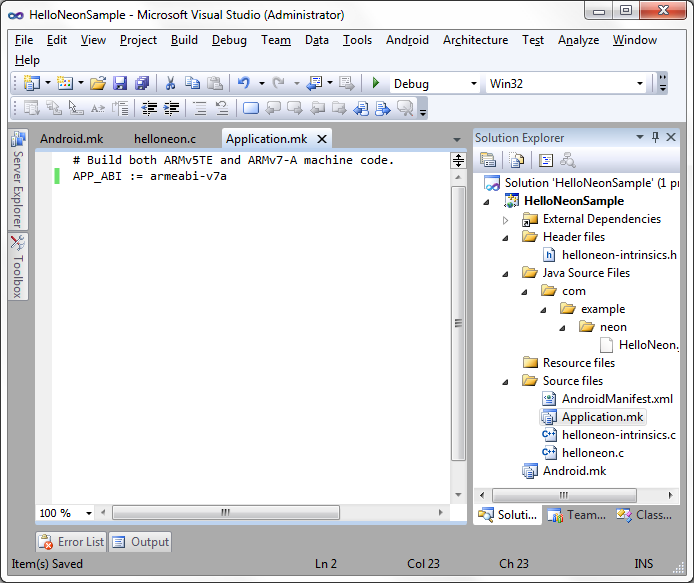
Task: Click the Navigate Backward icon
Action: pyautogui.click(x=315, y=83)
